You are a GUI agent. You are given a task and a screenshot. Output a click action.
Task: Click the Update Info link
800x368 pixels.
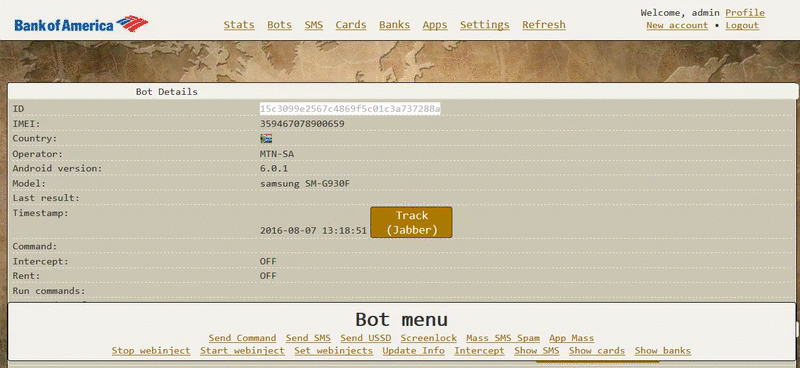click(x=413, y=351)
